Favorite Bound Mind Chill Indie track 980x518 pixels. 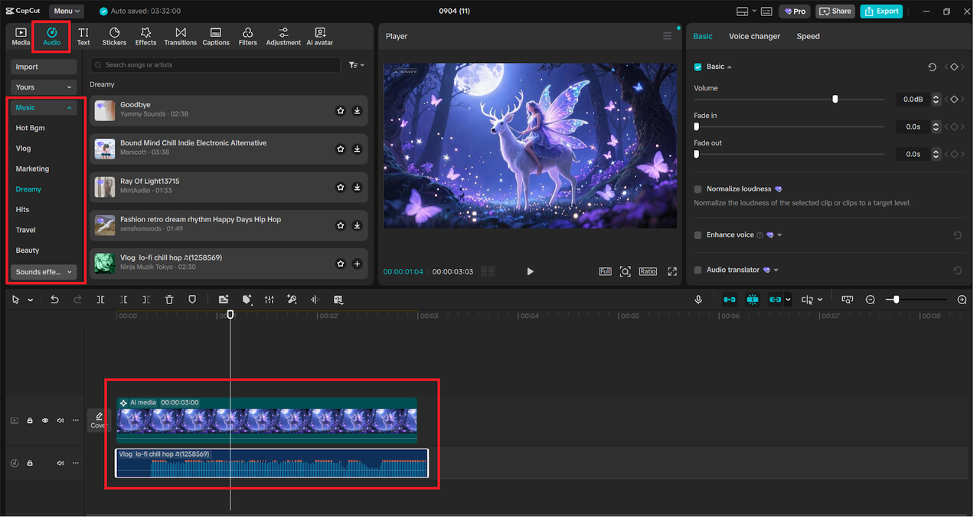[x=341, y=149]
